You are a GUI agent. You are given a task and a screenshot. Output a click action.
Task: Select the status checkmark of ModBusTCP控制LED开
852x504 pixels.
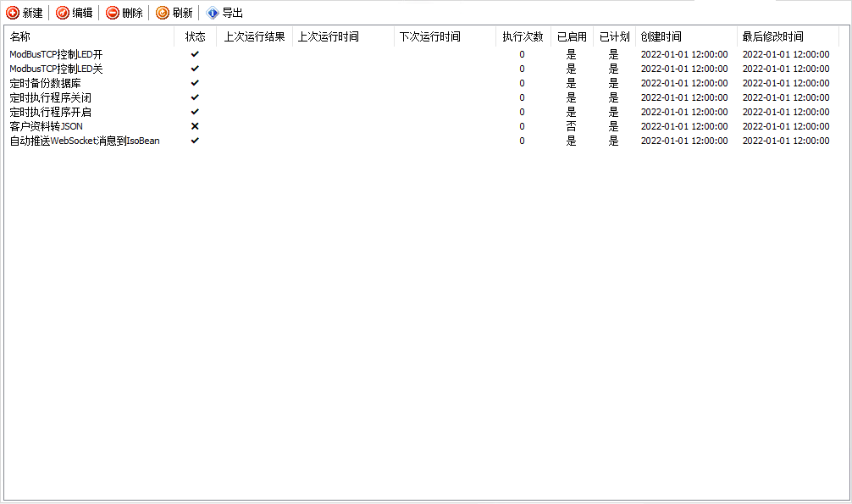[195, 54]
